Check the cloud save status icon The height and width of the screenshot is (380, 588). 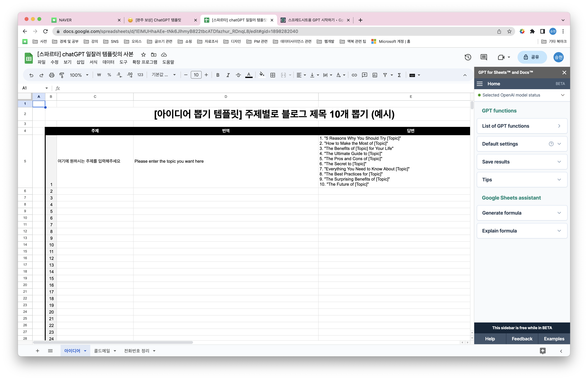click(164, 54)
